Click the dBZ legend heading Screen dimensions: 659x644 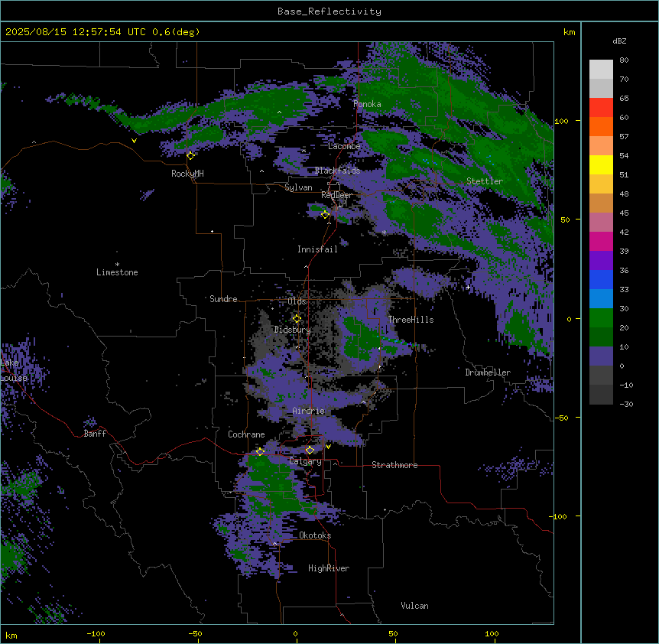coord(619,41)
